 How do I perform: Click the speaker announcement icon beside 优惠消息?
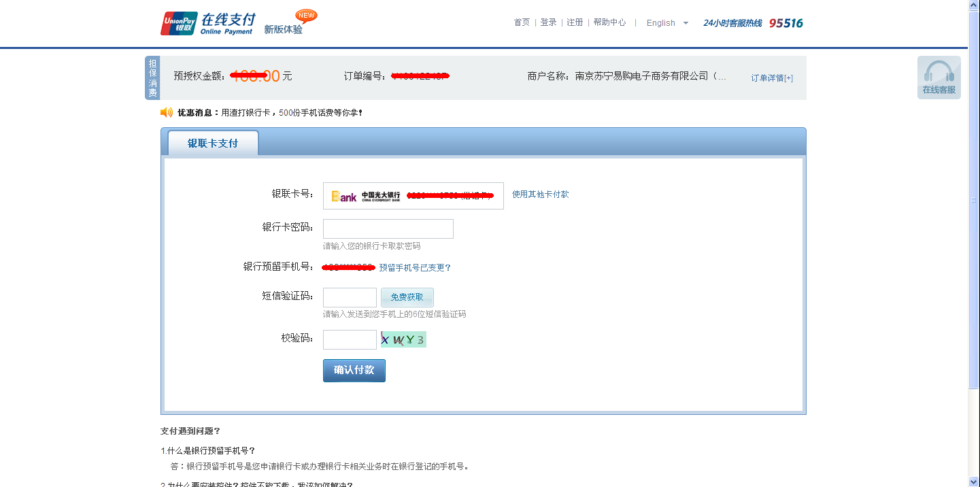tap(167, 112)
